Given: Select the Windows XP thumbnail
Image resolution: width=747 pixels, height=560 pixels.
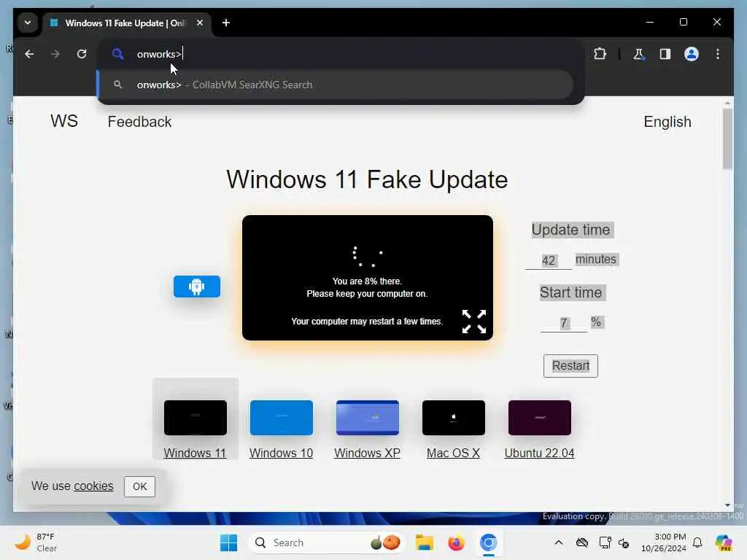Looking at the screenshot, I should point(368,418).
